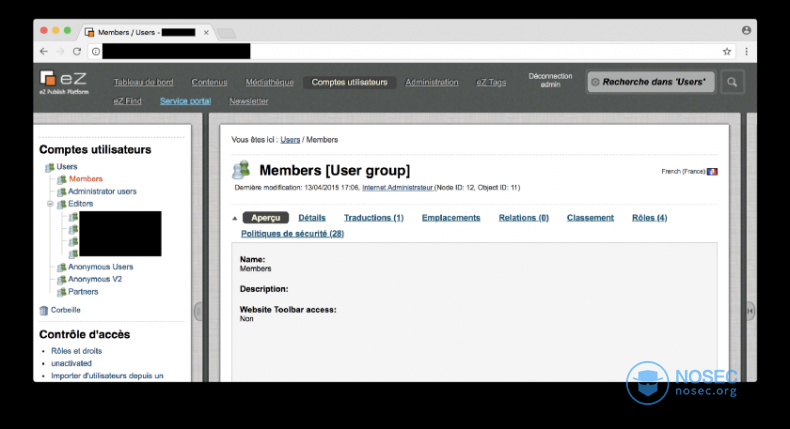The width and height of the screenshot is (790, 429).
Task: Click the French flag icon
Action: [712, 172]
